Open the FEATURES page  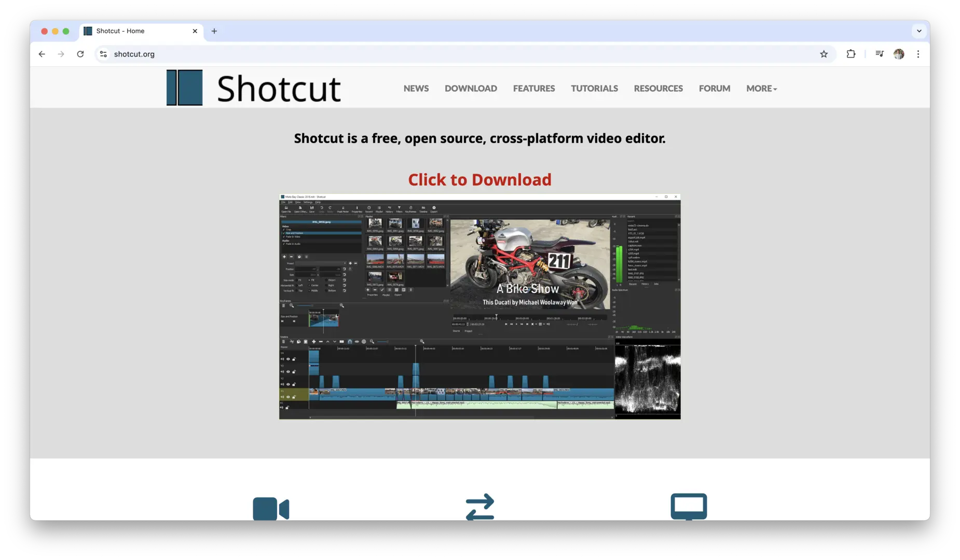(534, 89)
